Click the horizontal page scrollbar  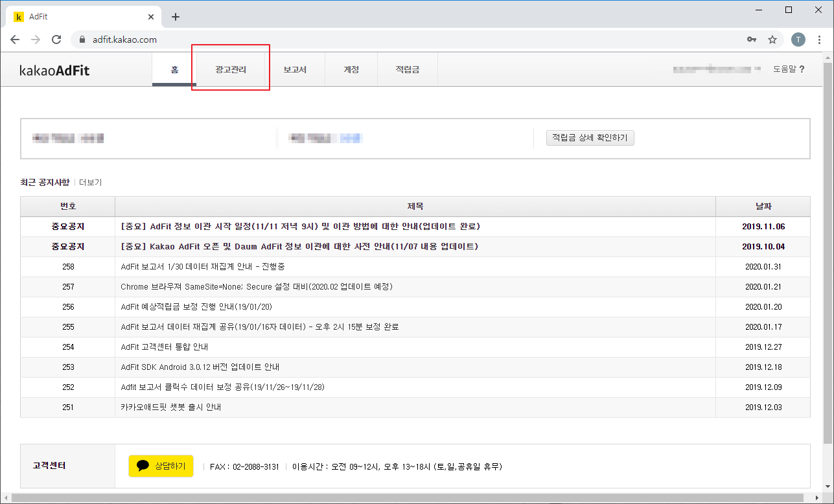tap(408, 498)
